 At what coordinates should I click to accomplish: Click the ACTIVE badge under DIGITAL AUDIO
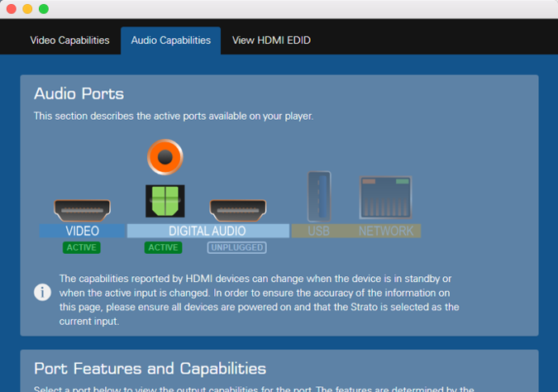(163, 247)
